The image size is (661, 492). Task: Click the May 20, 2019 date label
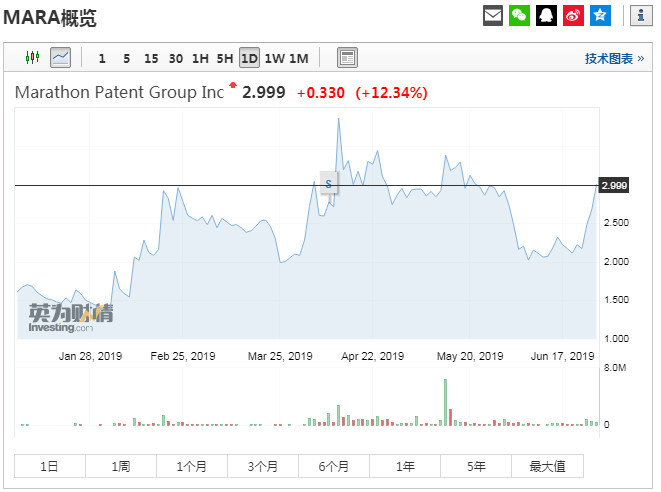[x=470, y=356]
